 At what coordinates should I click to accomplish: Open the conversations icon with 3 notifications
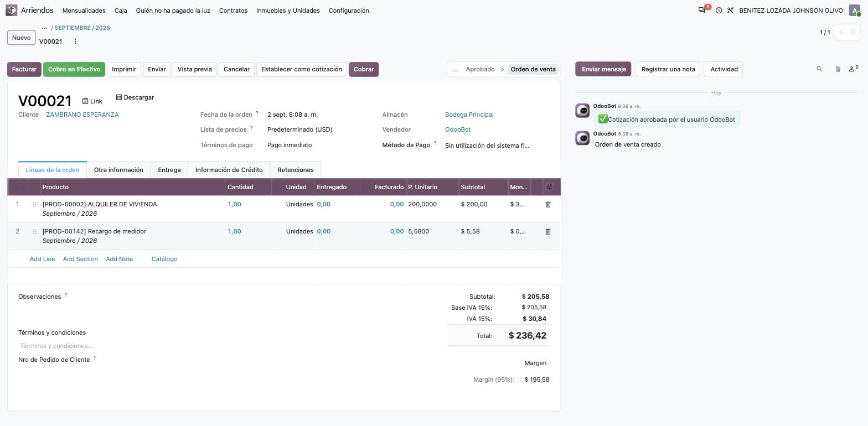[702, 11]
